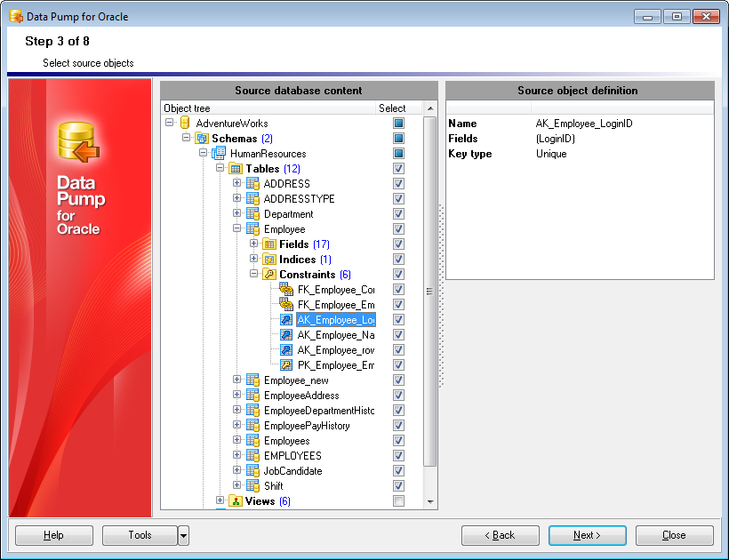
Task: Collapse the Employee table node
Action: [x=237, y=229]
